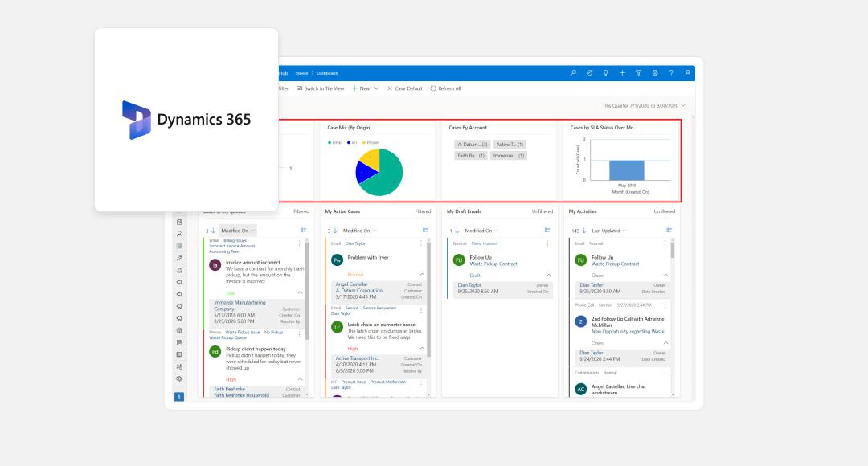868x466 pixels.
Task: Click Clear Default command
Action: point(404,88)
